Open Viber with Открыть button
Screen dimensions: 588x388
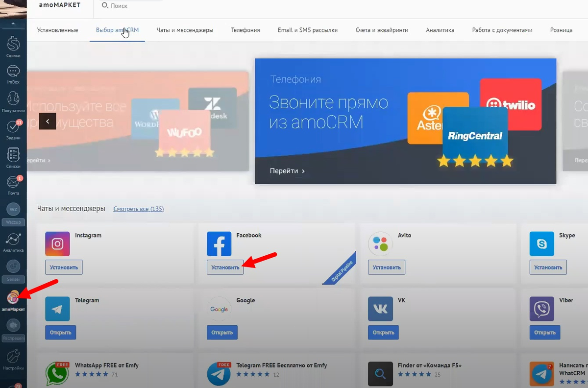pyautogui.click(x=545, y=332)
